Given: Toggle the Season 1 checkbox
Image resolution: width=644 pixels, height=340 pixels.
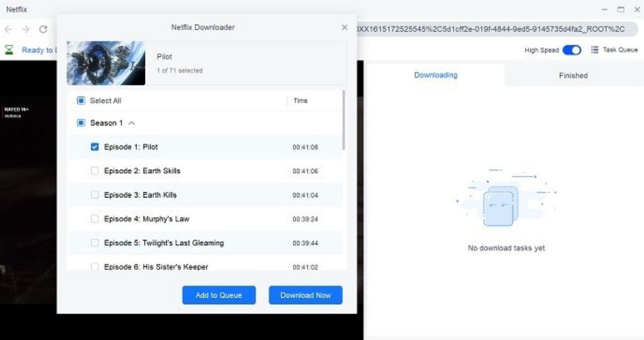Looking at the screenshot, I should pyautogui.click(x=81, y=123).
